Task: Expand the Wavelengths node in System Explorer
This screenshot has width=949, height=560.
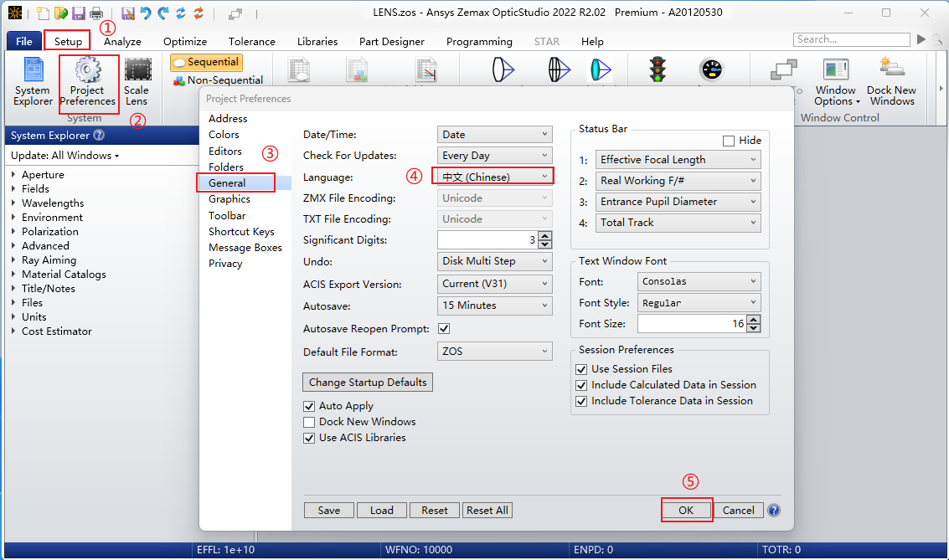Action: point(13,203)
